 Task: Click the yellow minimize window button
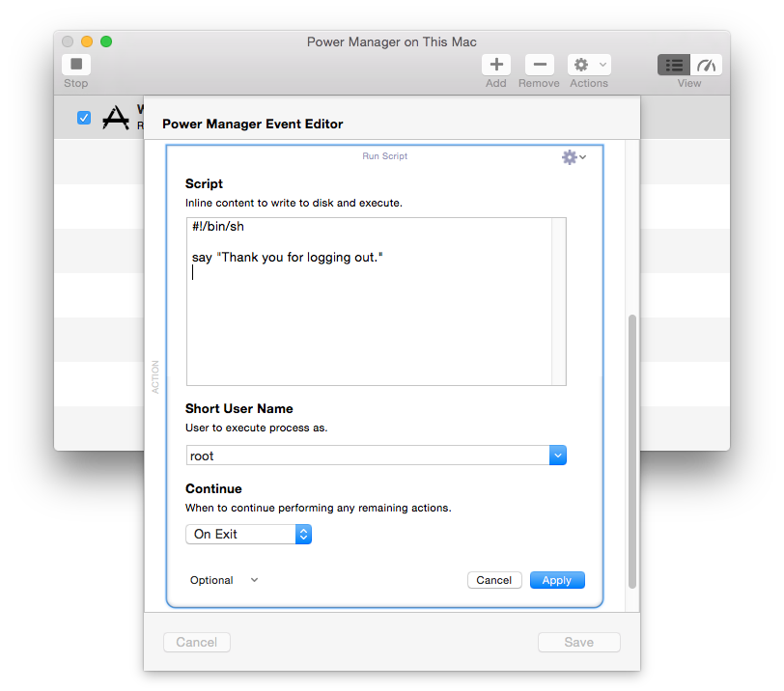click(x=87, y=41)
